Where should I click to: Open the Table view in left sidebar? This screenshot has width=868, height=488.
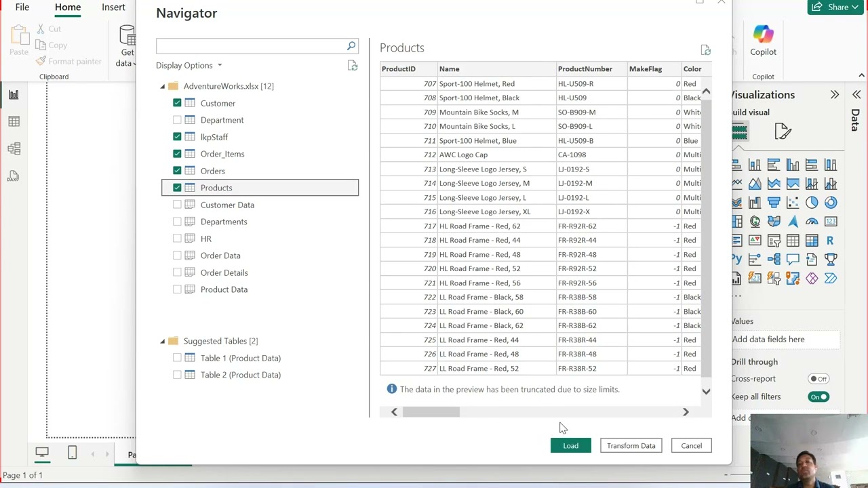pyautogui.click(x=14, y=121)
